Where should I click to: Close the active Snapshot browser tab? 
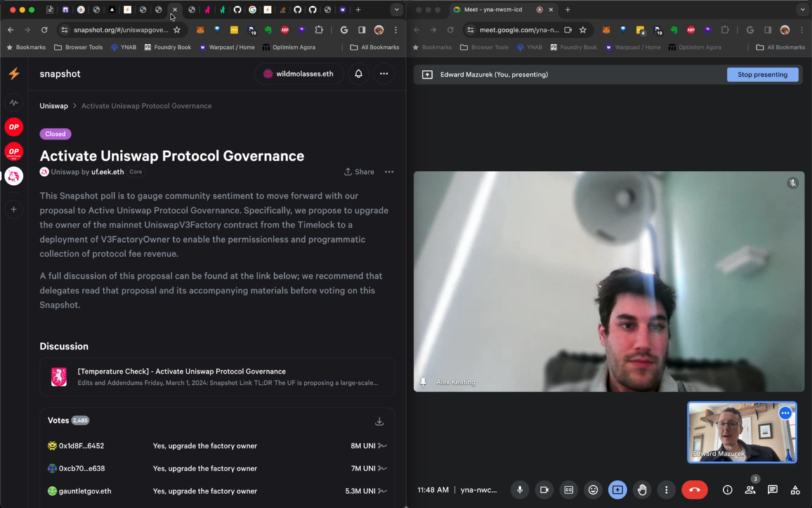coord(175,10)
